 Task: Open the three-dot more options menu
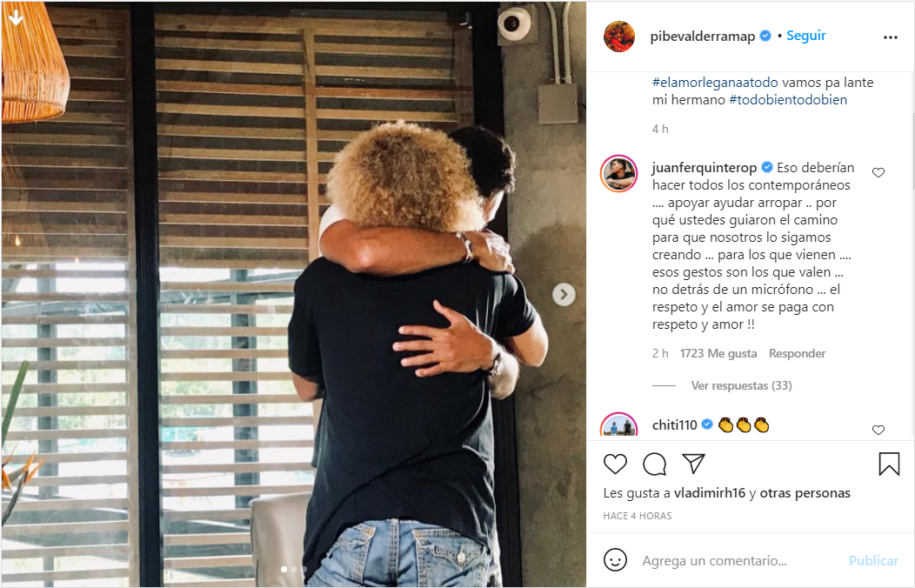click(x=891, y=37)
